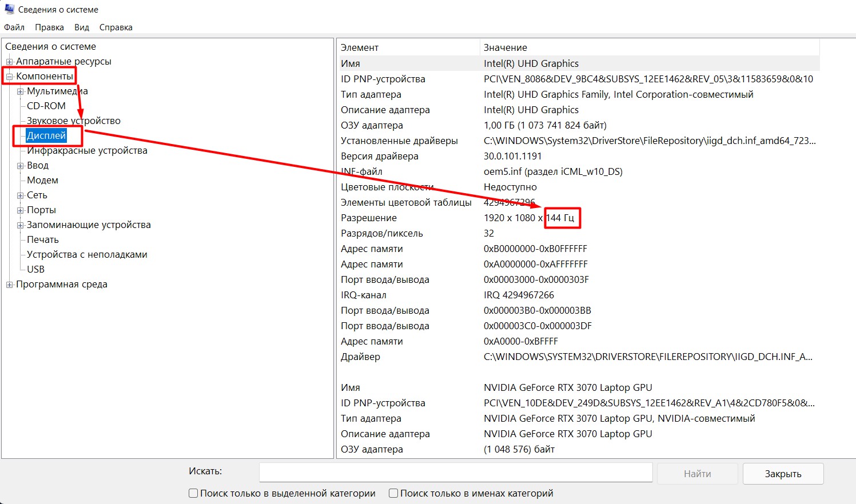This screenshot has width=856, height=504.
Task: Click the System Information title bar icon
Action: pos(9,9)
